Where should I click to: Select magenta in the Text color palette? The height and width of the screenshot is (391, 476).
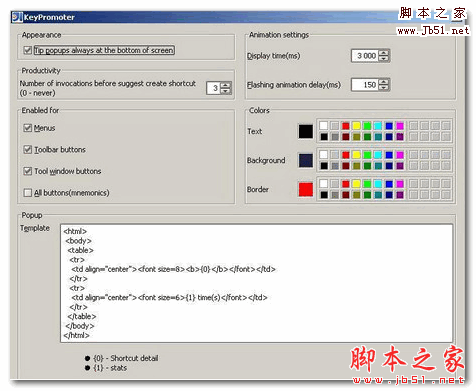tap(400, 126)
